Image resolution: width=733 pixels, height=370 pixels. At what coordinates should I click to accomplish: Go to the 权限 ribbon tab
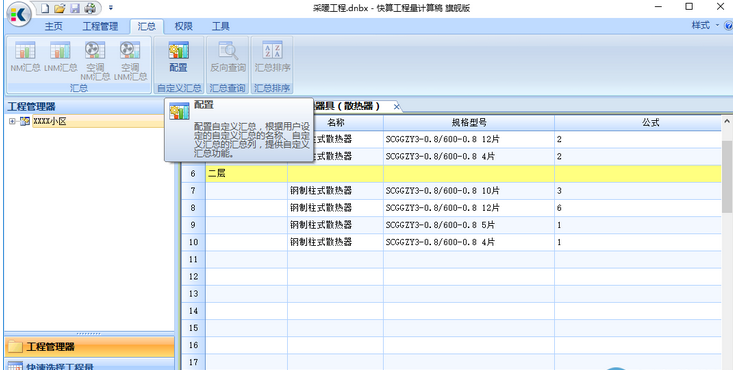tap(184, 26)
